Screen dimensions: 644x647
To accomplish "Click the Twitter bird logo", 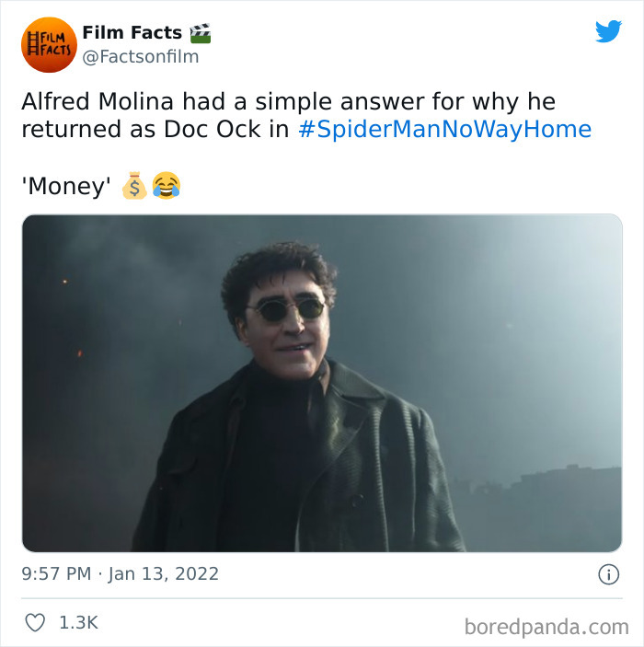I will 608,31.
